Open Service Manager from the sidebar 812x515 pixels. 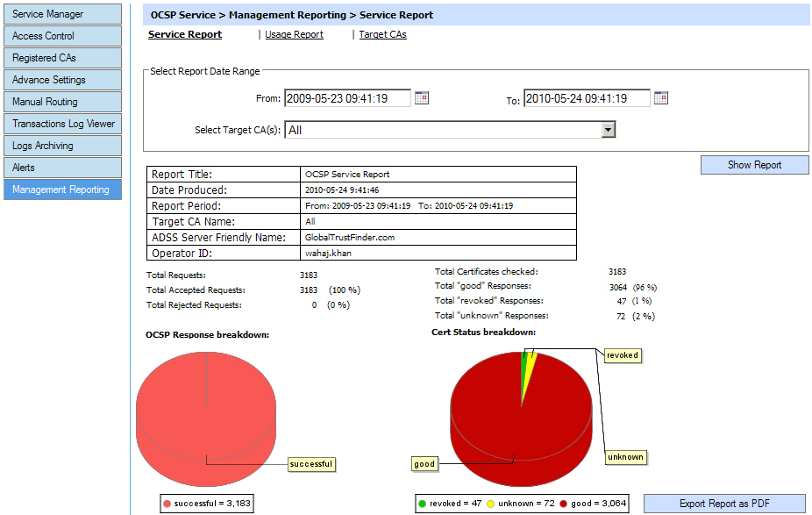pos(61,13)
